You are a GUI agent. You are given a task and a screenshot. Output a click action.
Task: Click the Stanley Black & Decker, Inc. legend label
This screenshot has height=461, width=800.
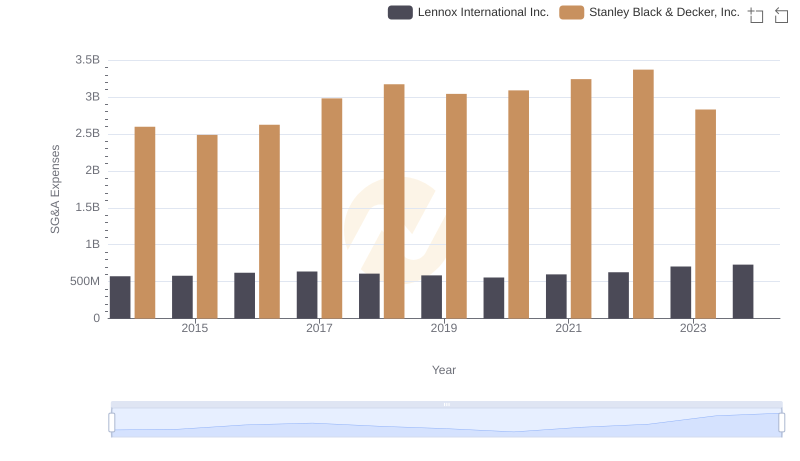point(664,12)
